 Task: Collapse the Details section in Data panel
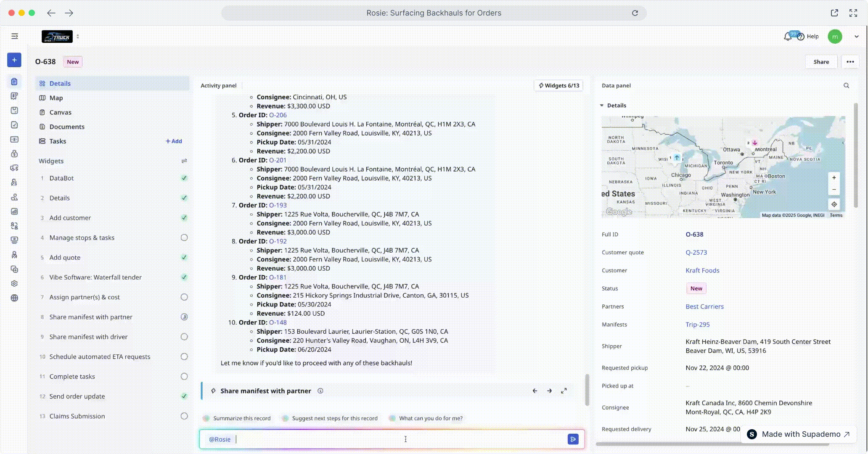tap(602, 106)
